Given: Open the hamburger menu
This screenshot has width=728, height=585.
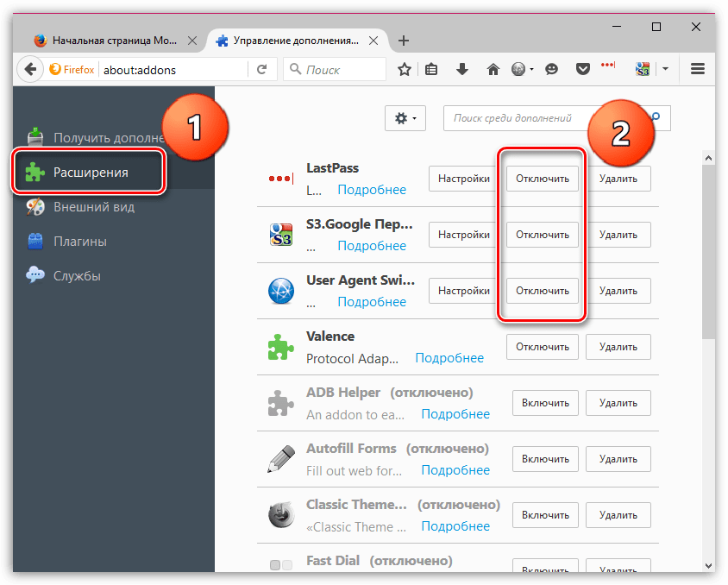Looking at the screenshot, I should click(699, 69).
